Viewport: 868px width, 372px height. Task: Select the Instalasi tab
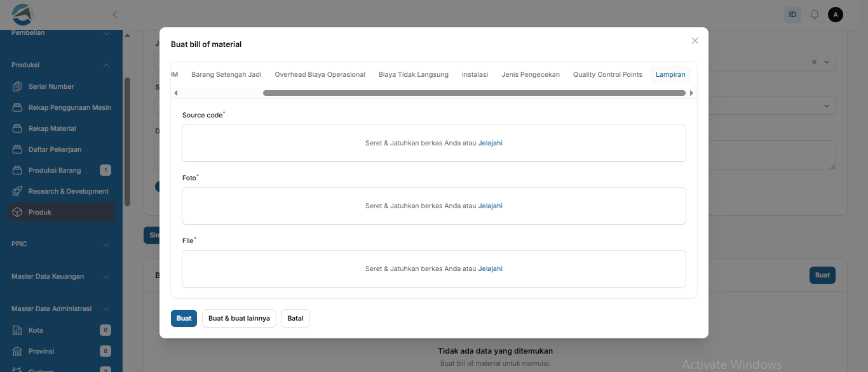point(475,74)
